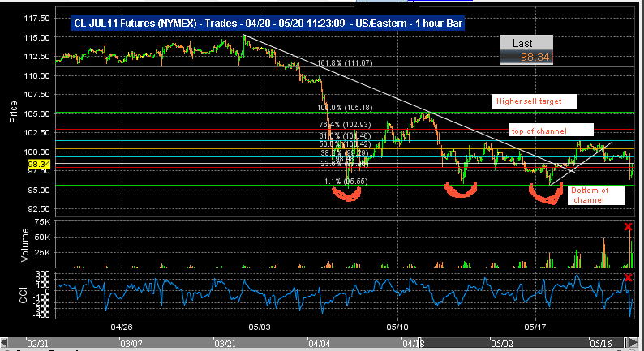
Task: Click the 05/03 date on chart axis
Action: pos(260,327)
